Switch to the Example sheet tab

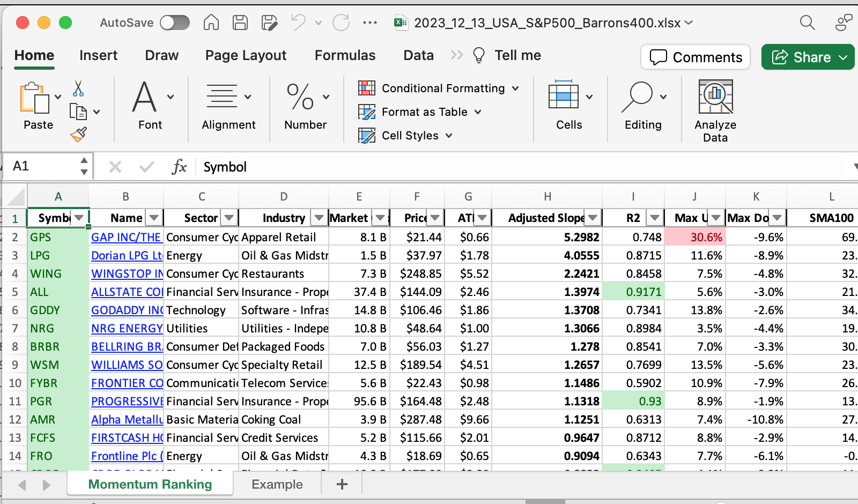click(x=277, y=484)
